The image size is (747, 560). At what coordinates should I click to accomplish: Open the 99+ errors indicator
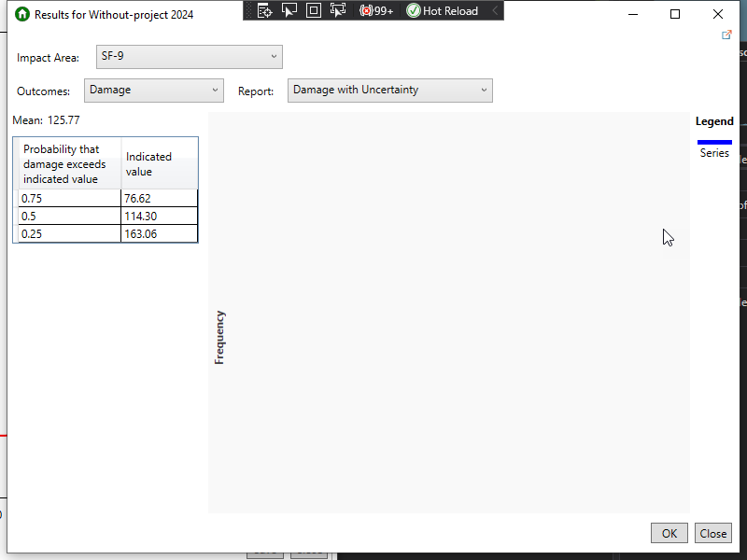(375, 11)
